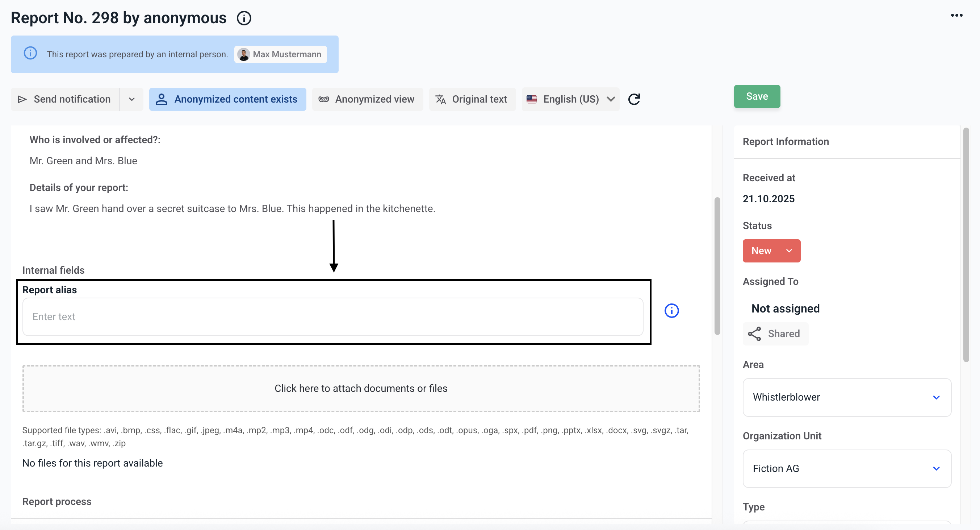Open the Fiction AG organization unit dropdown
This screenshot has height=530, width=980.
coord(846,468)
